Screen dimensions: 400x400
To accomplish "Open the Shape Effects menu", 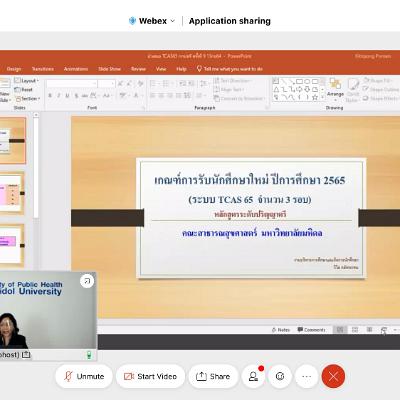I will pos(381,98).
